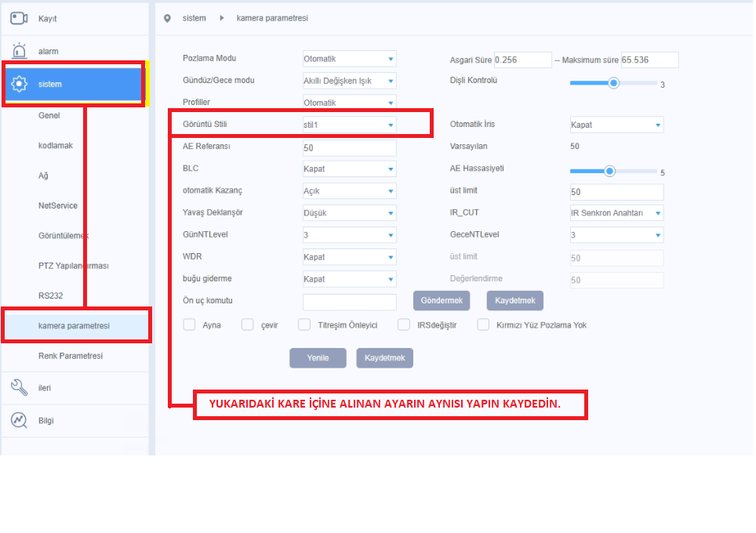Open the Pozlama Modu dropdown

coord(349,59)
